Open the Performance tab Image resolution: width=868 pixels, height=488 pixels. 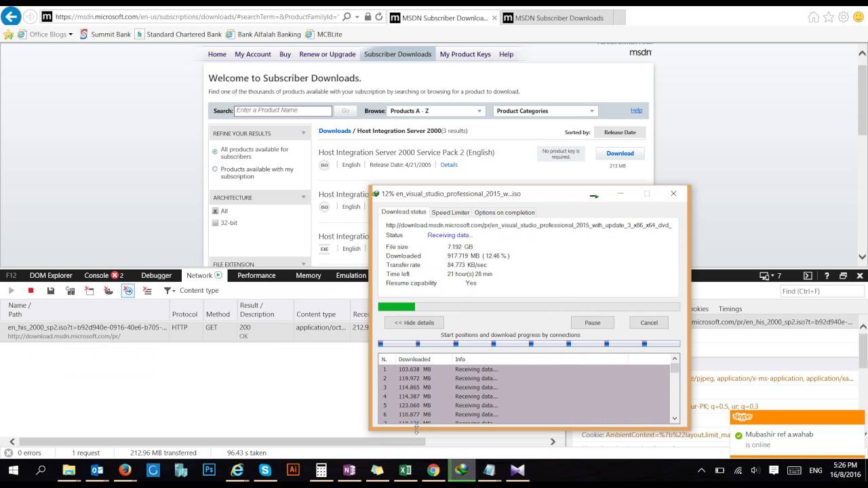point(256,275)
